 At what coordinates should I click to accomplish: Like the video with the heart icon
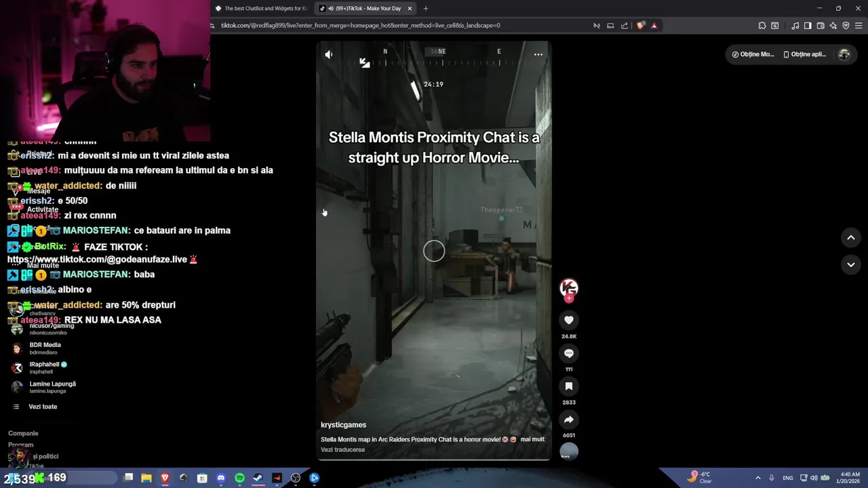pos(569,320)
